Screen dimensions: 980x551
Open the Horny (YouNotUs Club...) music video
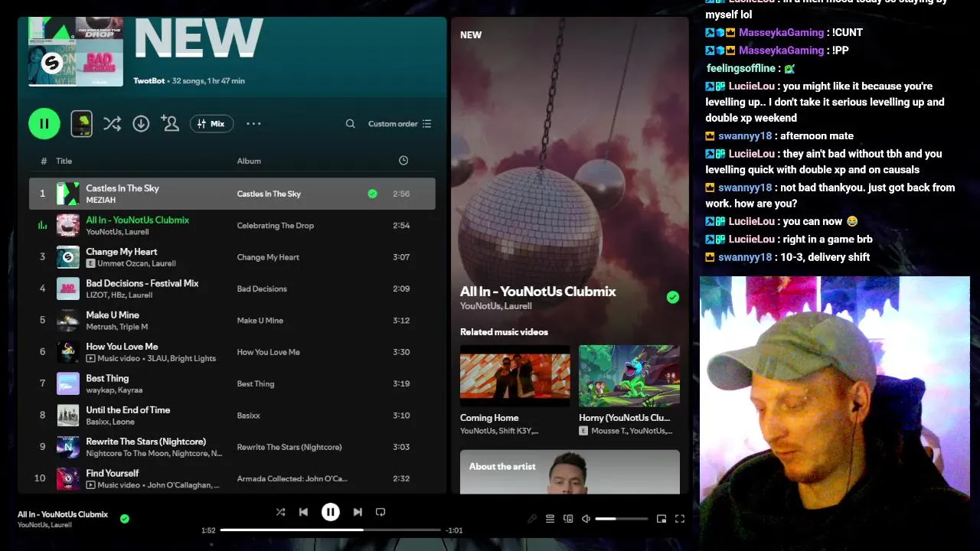pyautogui.click(x=629, y=375)
